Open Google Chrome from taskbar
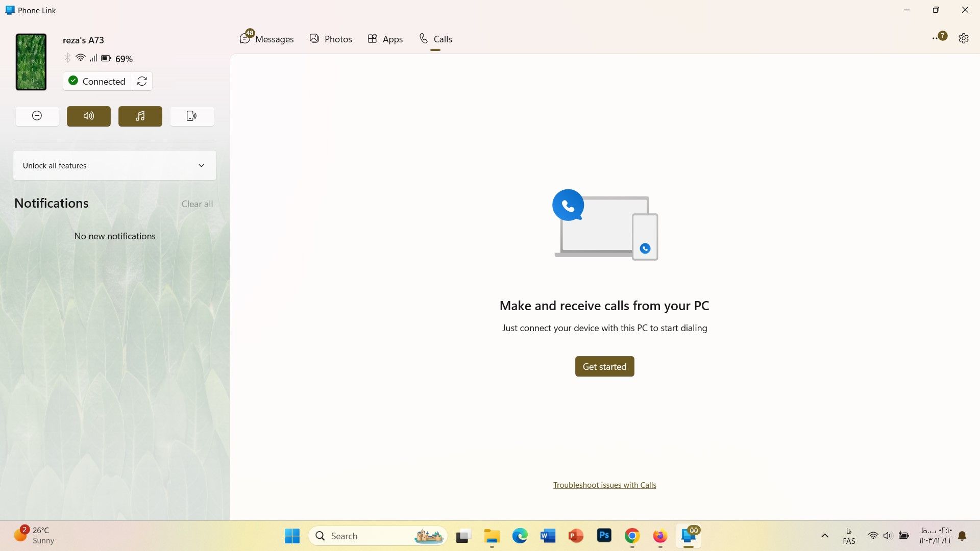 pyautogui.click(x=632, y=536)
